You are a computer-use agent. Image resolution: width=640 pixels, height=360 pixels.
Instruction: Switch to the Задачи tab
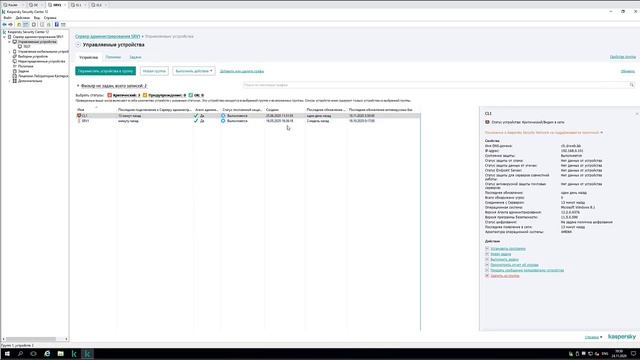coord(135,57)
